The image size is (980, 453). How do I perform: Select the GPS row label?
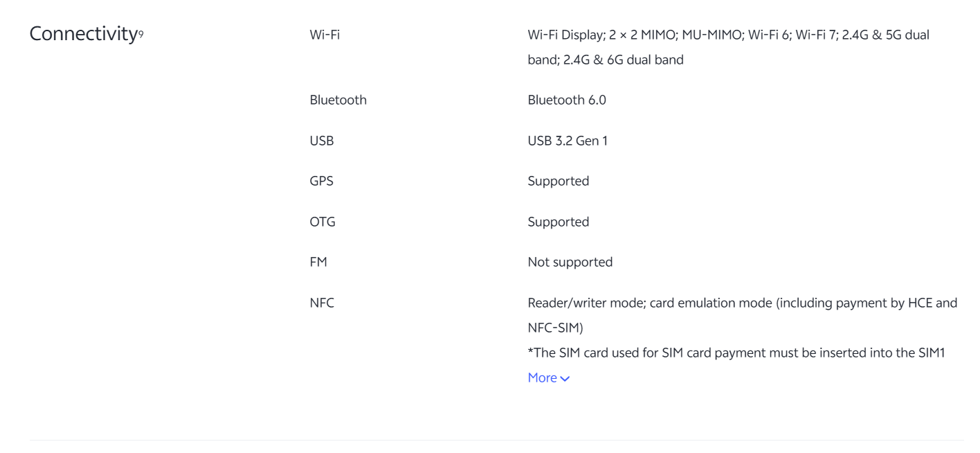pos(321,181)
